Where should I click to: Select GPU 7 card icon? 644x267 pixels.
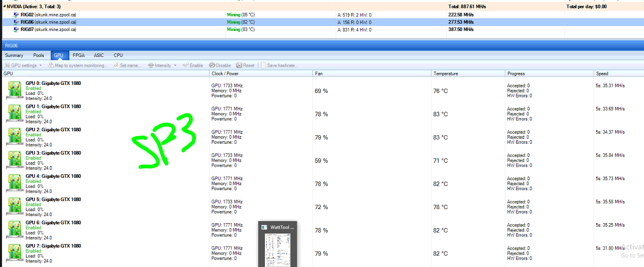(14, 253)
